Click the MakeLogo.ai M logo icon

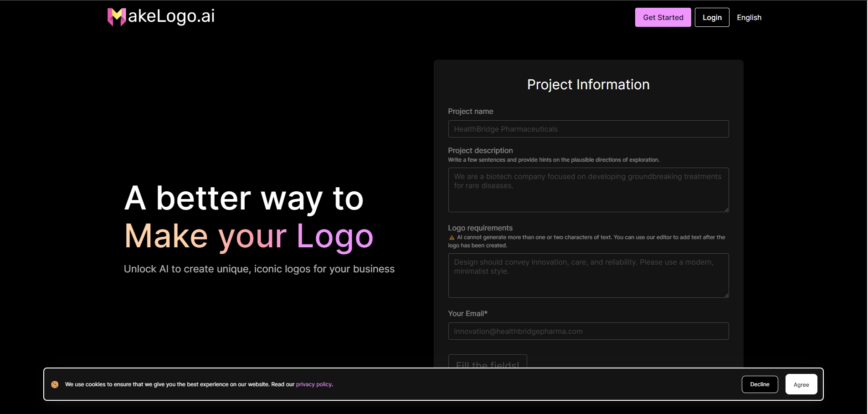point(116,17)
